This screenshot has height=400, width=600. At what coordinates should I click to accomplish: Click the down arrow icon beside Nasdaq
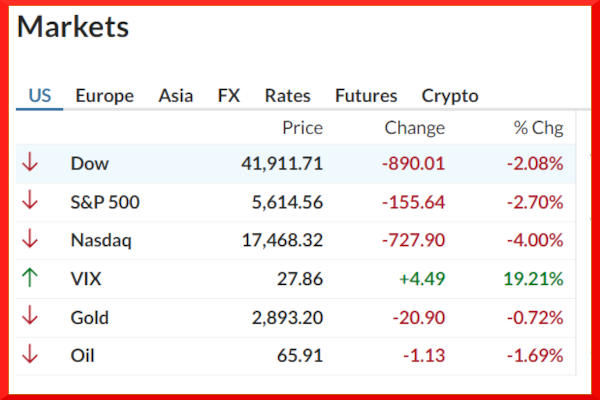[30, 240]
